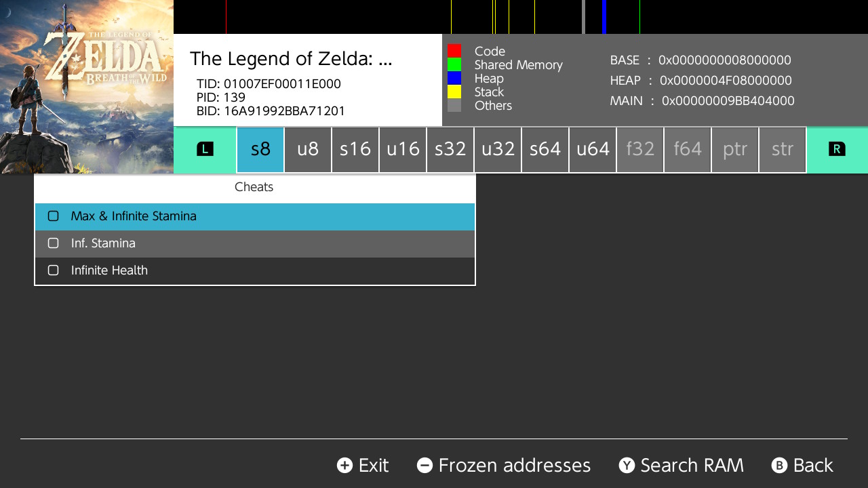The height and width of the screenshot is (488, 868).
Task: Select the s8 data type tab
Action: pos(260,150)
